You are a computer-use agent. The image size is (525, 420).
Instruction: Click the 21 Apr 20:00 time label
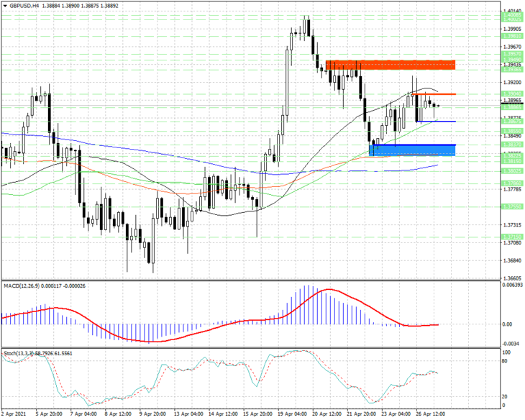click(362, 414)
